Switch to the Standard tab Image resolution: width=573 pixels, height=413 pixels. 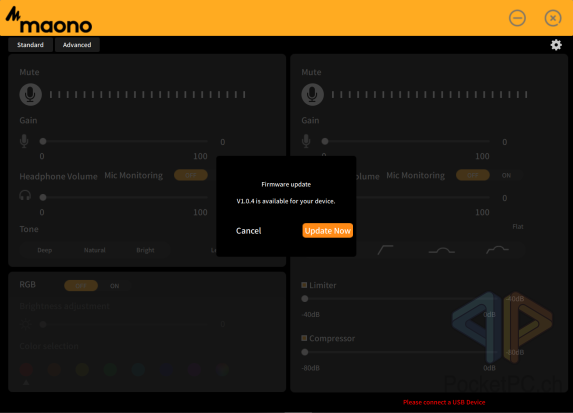30,45
